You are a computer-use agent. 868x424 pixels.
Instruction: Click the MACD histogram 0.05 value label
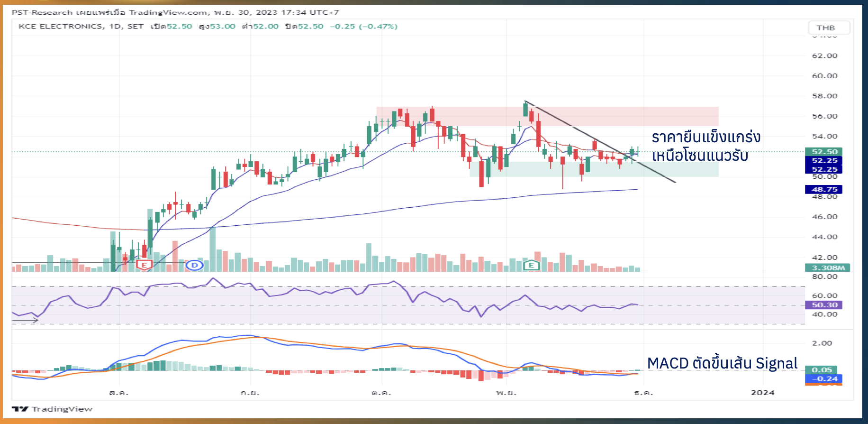click(x=821, y=370)
